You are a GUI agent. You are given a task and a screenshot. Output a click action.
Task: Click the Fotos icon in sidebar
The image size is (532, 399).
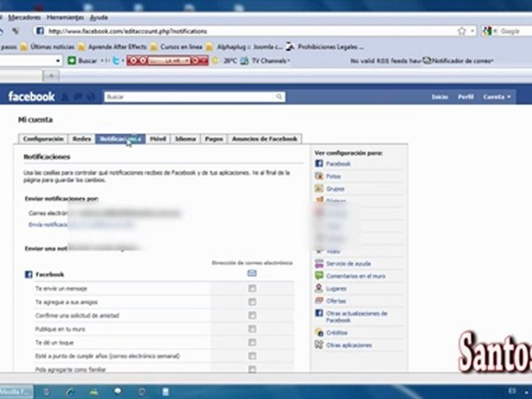click(319, 176)
